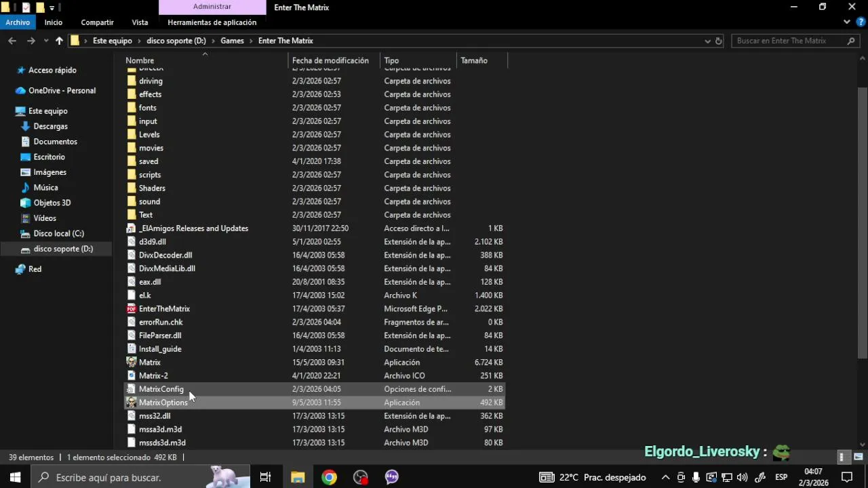Open the Compartir ribbon tab
Screen dimensions: 868x488
97,22
